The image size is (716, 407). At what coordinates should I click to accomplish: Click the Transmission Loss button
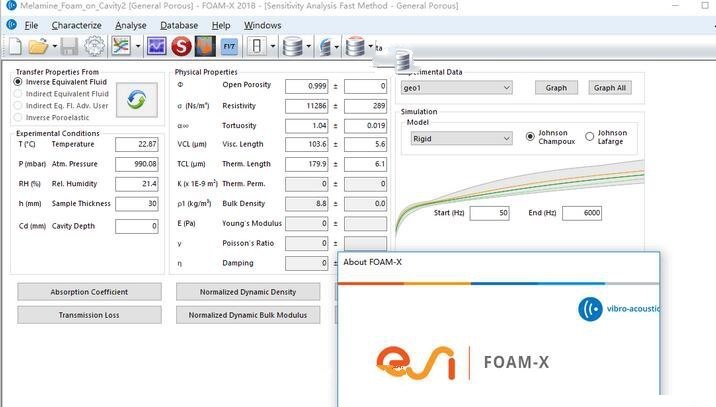pos(90,315)
